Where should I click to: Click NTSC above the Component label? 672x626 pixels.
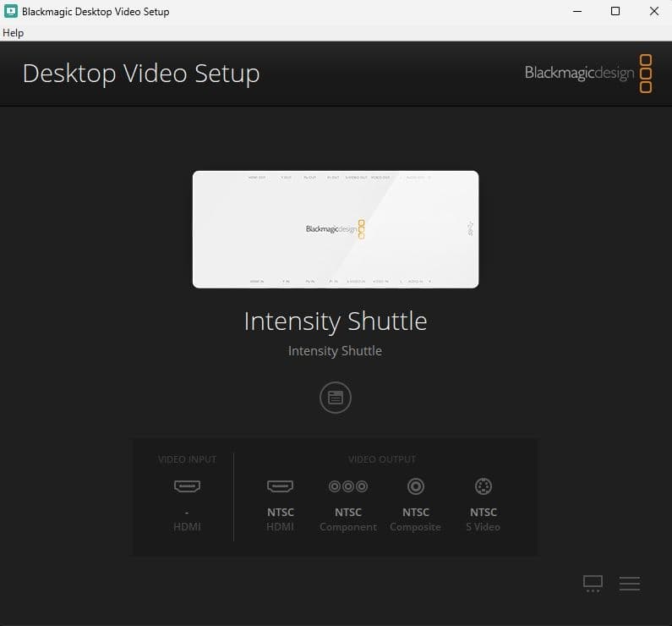point(348,513)
